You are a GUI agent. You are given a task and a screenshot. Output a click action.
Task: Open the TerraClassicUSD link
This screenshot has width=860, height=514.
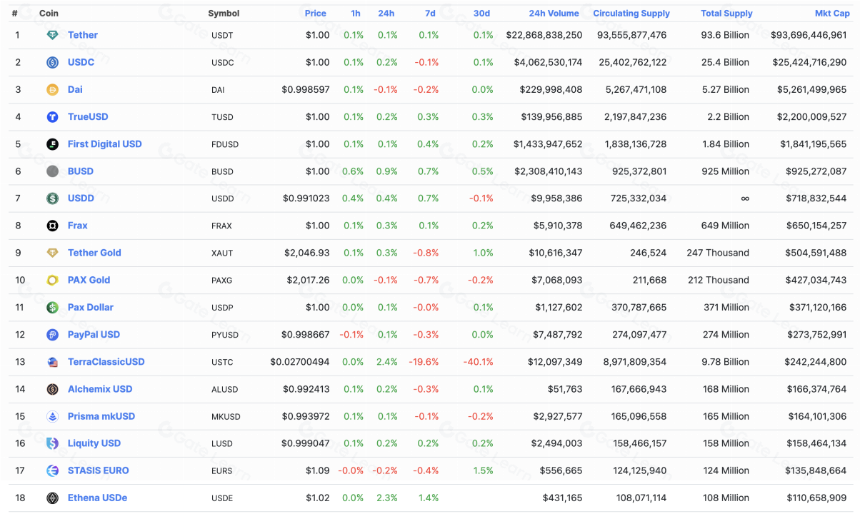tap(106, 362)
